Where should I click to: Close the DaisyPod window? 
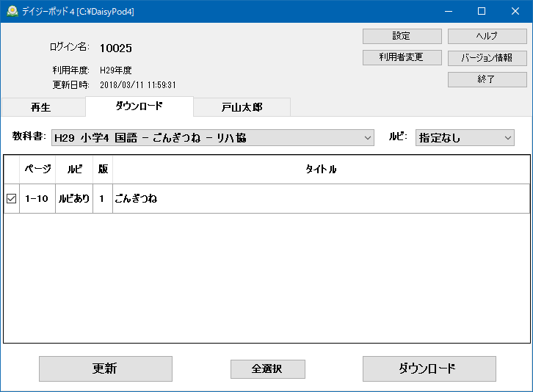[x=515, y=11]
